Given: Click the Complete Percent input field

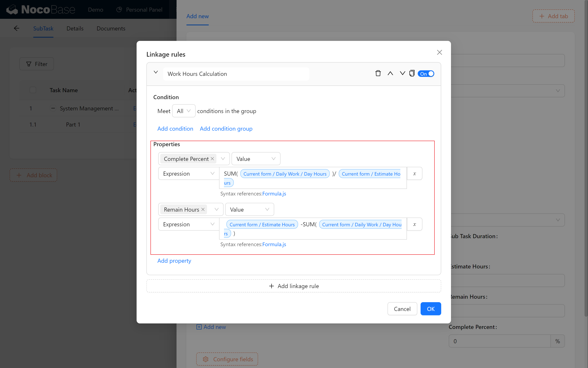Looking at the screenshot, I should pos(500,341).
